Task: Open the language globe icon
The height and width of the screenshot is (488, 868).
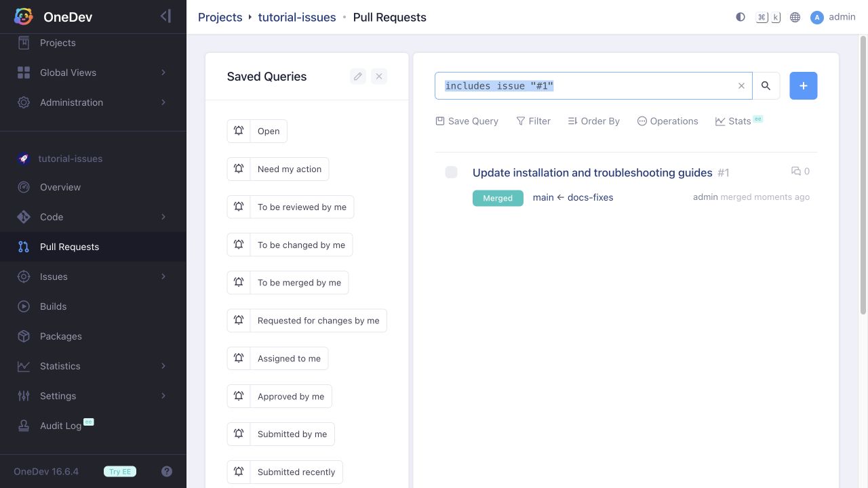Action: point(795,17)
